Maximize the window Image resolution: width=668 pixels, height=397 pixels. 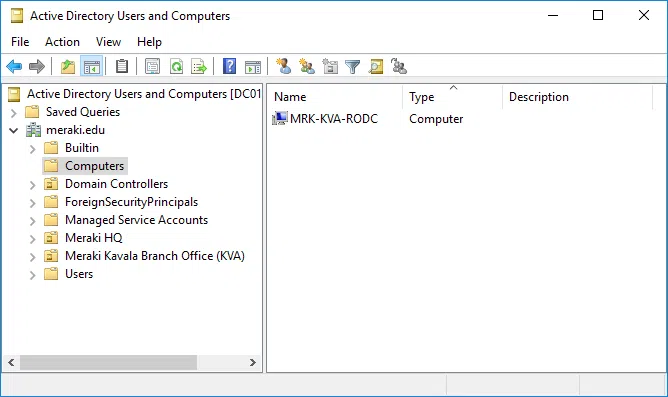[598, 15]
